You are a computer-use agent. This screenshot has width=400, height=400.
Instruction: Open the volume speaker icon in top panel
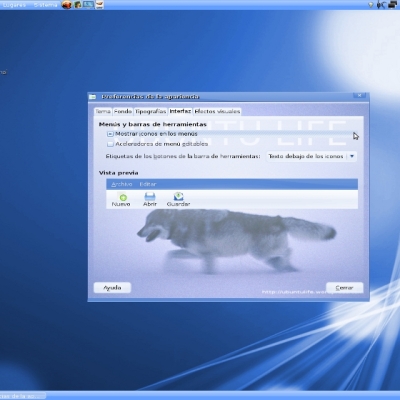coord(381,5)
